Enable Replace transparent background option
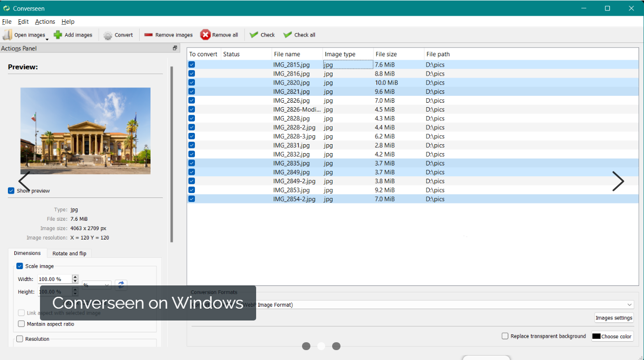 pyautogui.click(x=505, y=336)
